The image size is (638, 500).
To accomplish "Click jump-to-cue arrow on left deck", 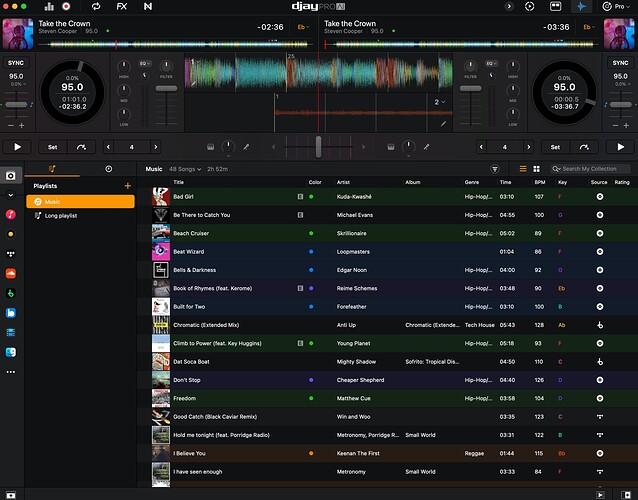I will [x=81, y=147].
